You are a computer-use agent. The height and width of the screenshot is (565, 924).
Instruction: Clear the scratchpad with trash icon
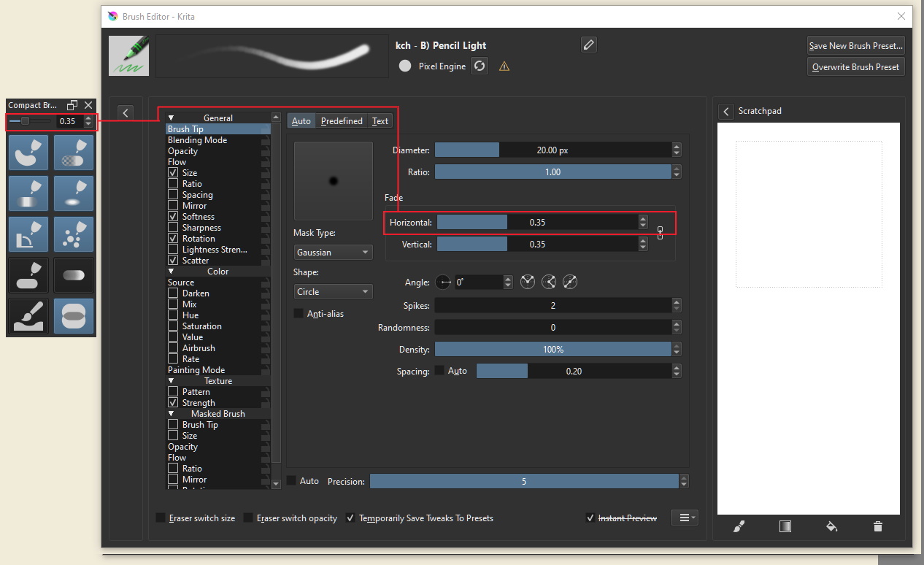(878, 526)
